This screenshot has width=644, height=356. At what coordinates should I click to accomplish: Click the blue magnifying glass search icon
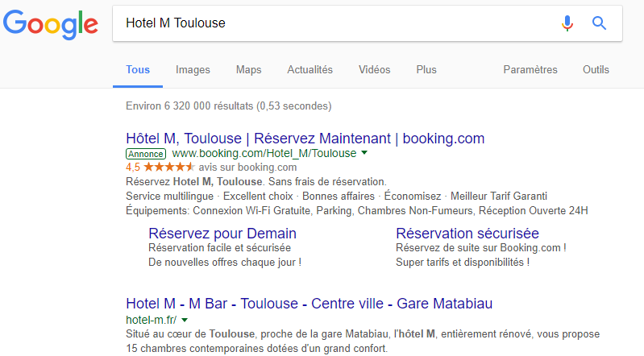(x=599, y=23)
